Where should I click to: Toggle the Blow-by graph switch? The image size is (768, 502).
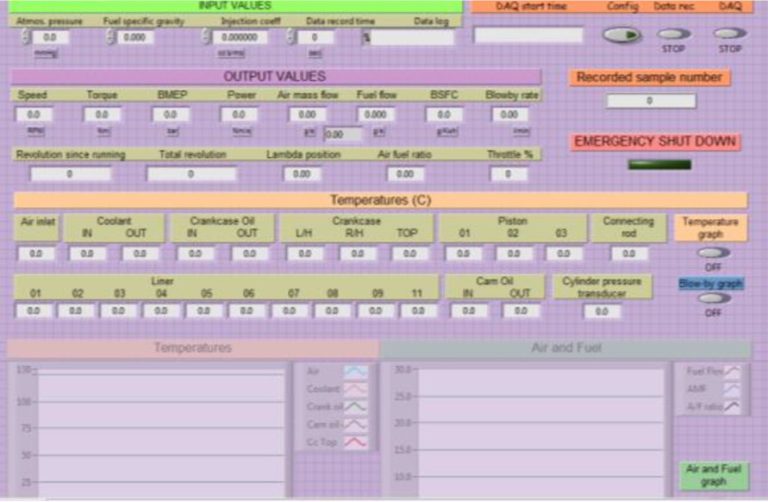tap(712, 298)
